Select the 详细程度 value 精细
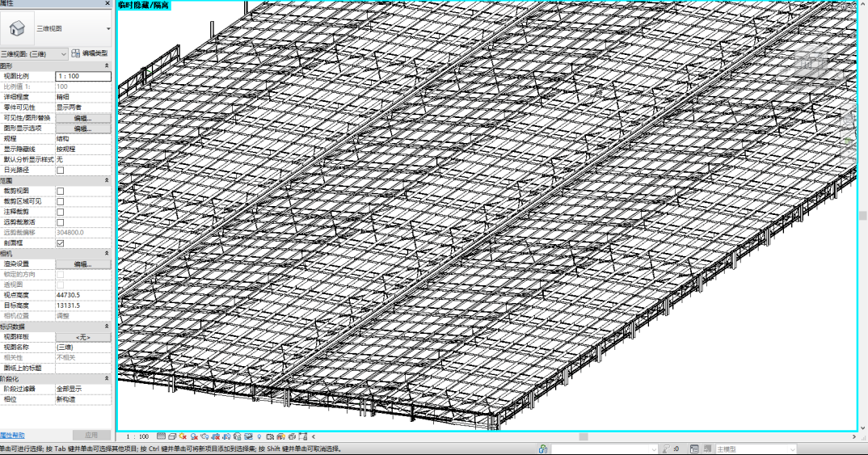Image resolution: width=868 pixels, height=455 pixels. 83,97
